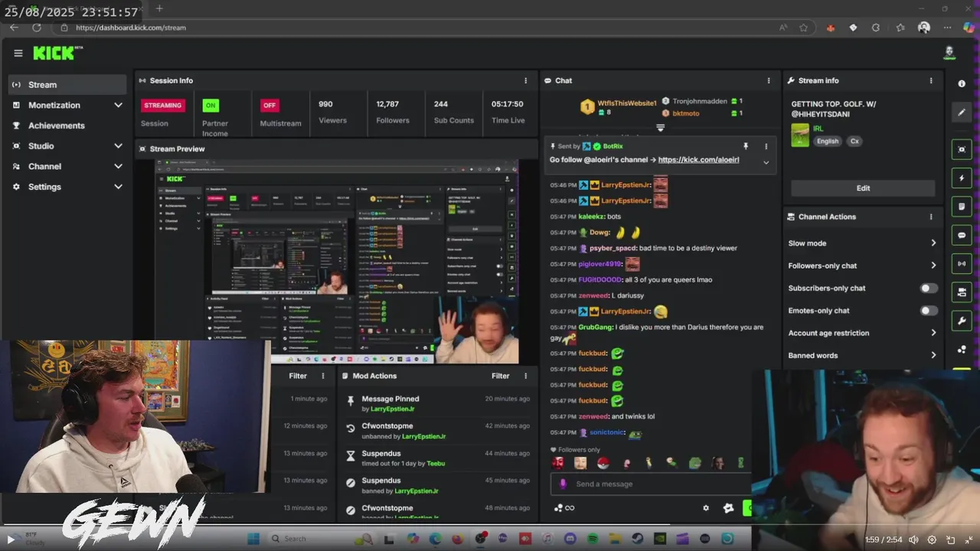Click the chat badge icon beside gear
The width and height of the screenshot is (980, 551).
pyautogui.click(x=728, y=507)
